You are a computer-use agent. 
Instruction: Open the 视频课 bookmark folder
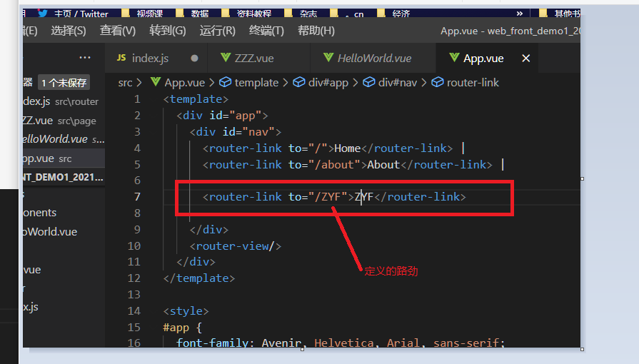pyautogui.click(x=143, y=14)
